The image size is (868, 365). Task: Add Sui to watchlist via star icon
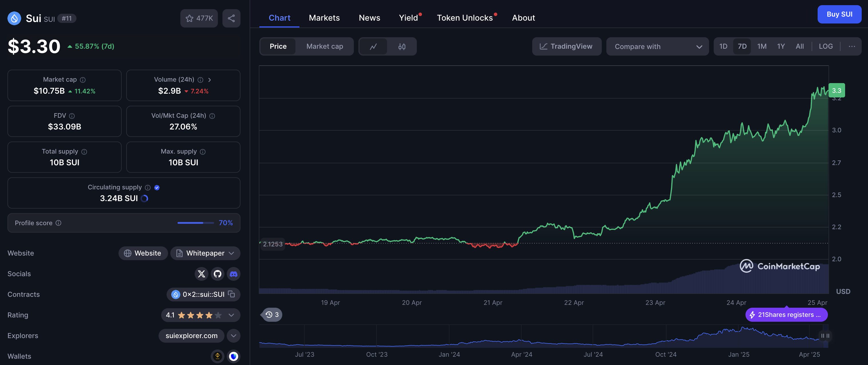pyautogui.click(x=190, y=18)
